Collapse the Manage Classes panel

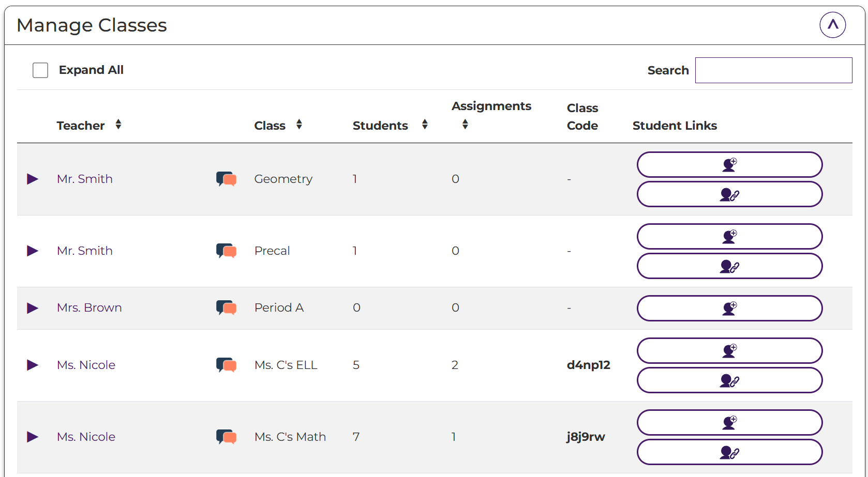(x=832, y=25)
